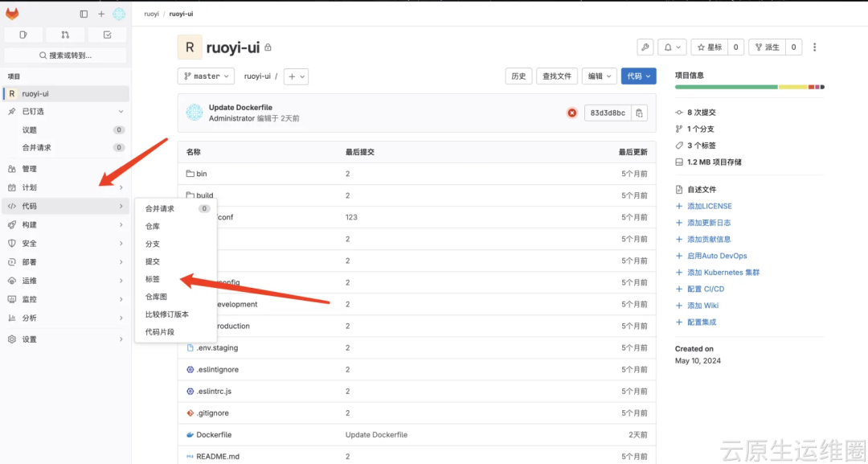The image size is (868, 464).
Task: Open the notification bell dropdown
Action: 672,47
